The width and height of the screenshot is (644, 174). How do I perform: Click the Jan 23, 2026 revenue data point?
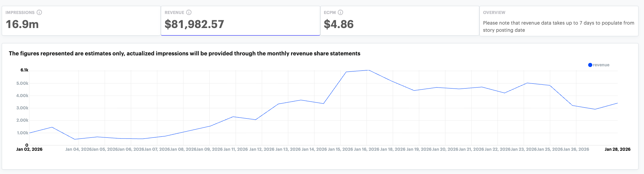click(527, 83)
